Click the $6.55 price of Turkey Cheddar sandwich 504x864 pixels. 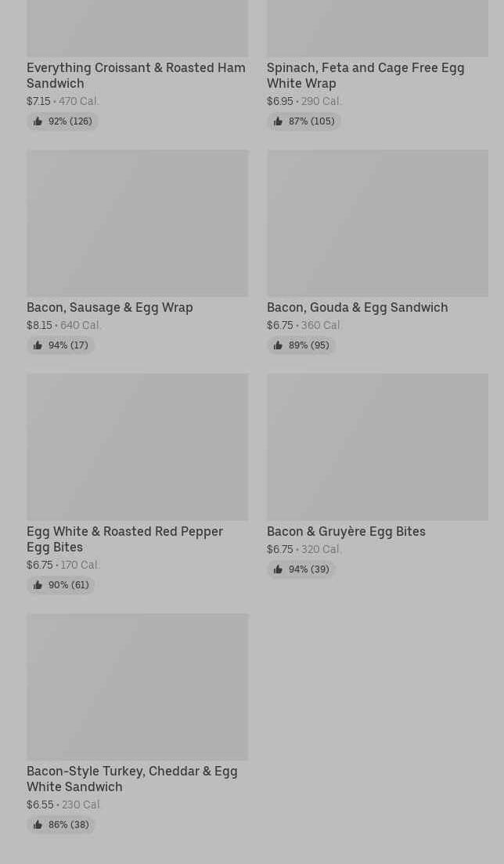[40, 804]
